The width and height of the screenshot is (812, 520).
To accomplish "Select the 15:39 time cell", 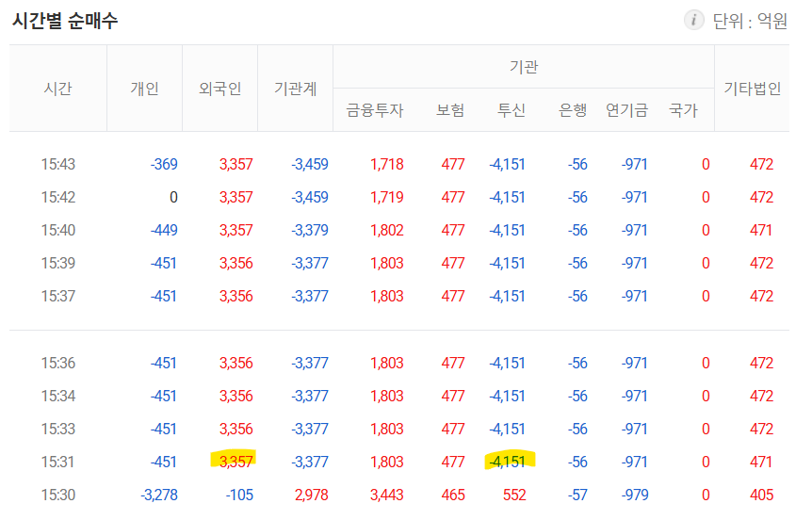I will (58, 263).
